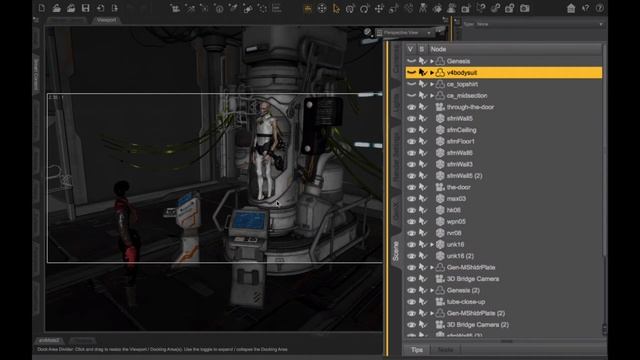
Task: Hide the wpn05 object
Action: pos(411,222)
